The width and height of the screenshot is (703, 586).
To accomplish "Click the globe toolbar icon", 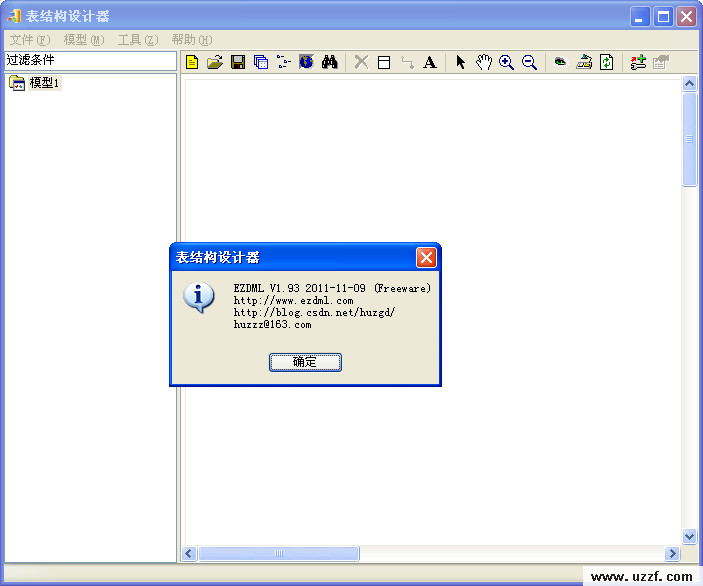I will [306, 62].
